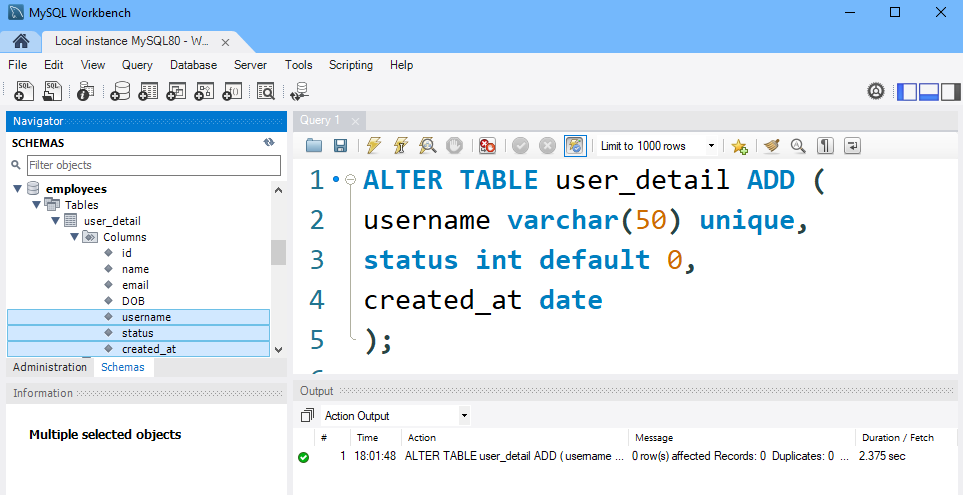Select the ALTER TABLE action output row
Screen dimensions: 963x495
coord(625,456)
